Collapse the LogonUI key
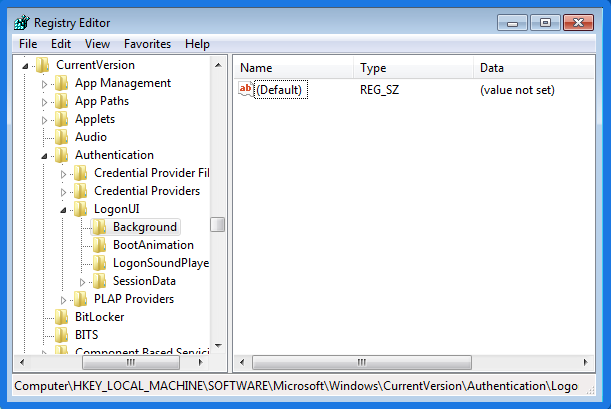The image size is (611, 409). 64,210
